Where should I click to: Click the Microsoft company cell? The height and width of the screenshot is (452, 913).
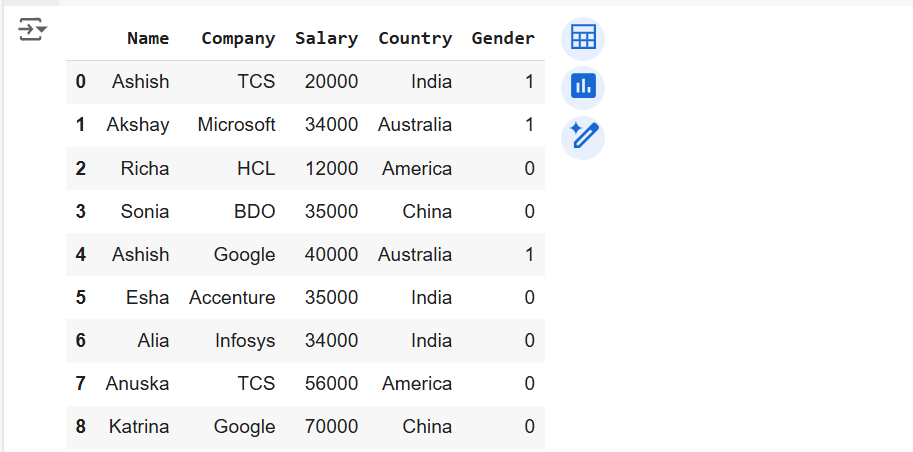click(x=236, y=125)
